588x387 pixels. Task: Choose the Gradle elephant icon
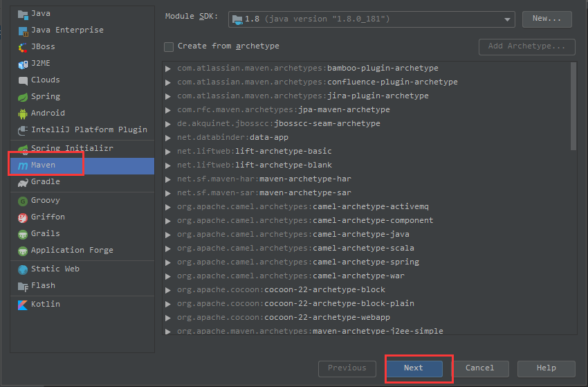point(23,183)
